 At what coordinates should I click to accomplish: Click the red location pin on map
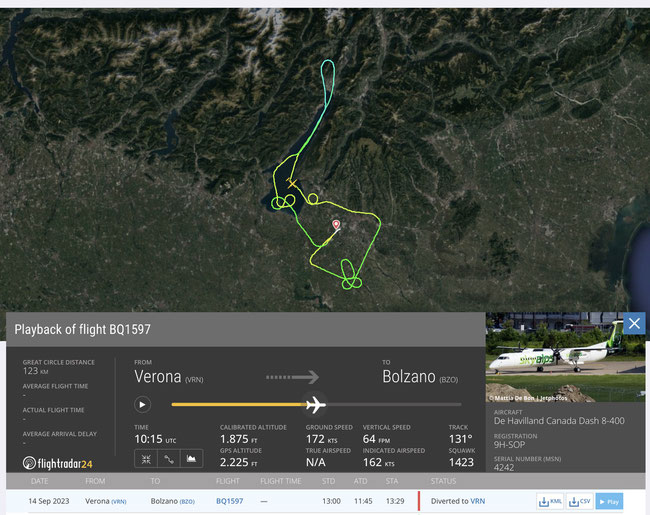[x=335, y=226]
